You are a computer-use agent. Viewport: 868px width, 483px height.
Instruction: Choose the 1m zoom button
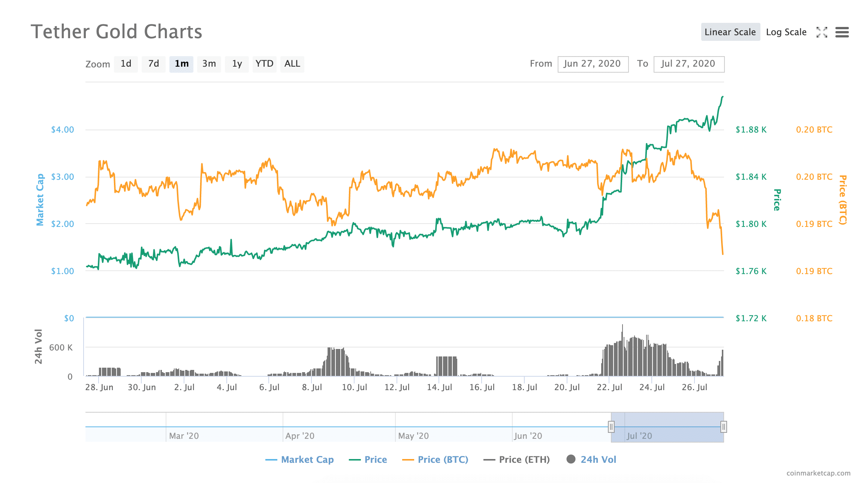point(181,64)
